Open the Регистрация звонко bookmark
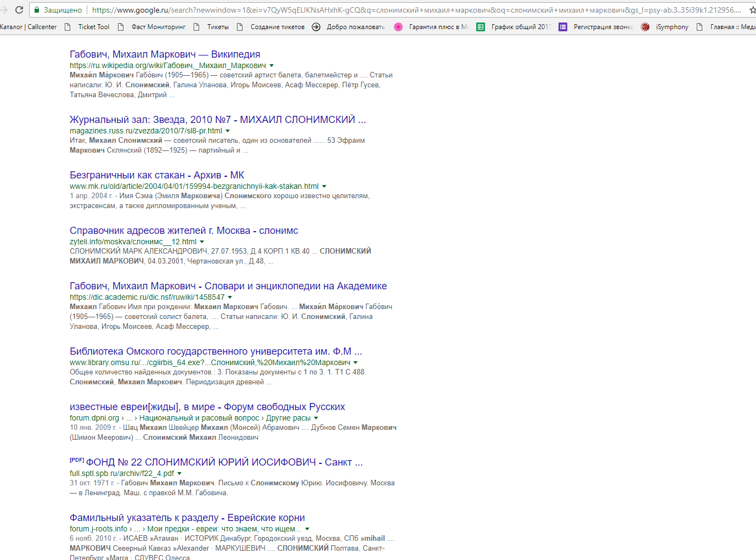 596,27
